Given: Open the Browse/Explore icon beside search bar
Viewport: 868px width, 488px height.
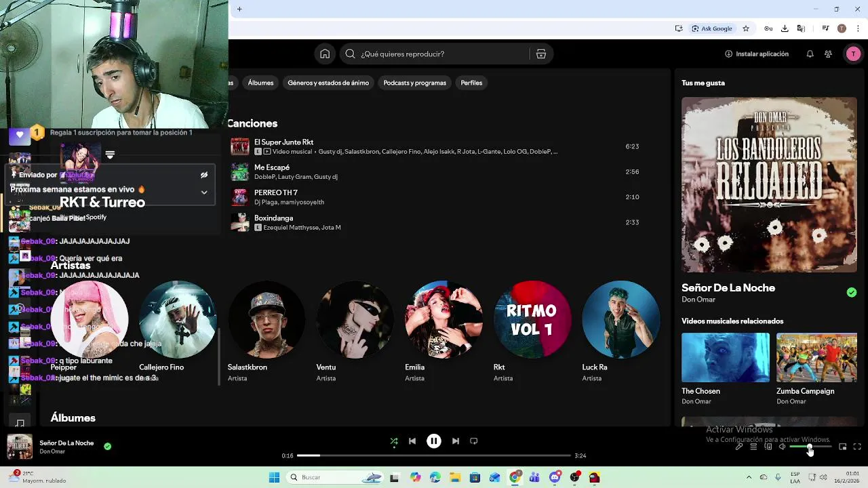Looking at the screenshot, I should click(x=541, y=54).
